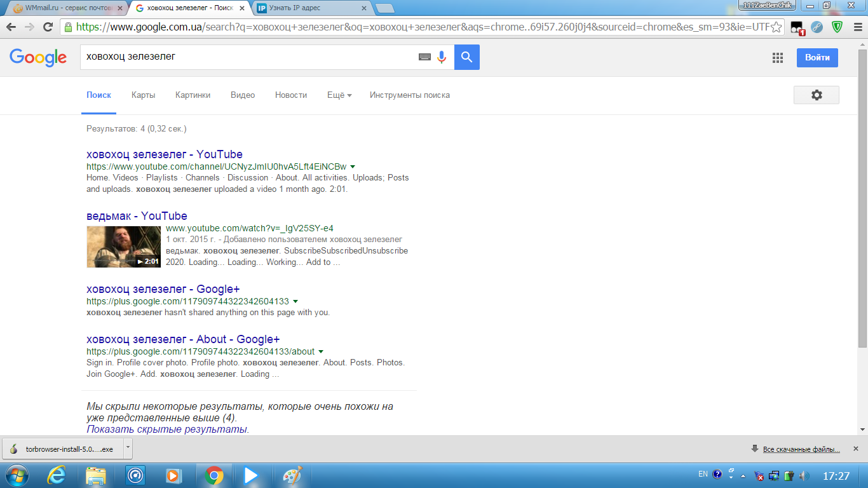Launch Internet Explorer from the taskbar
Viewport: 868px width, 488px height.
click(57, 475)
